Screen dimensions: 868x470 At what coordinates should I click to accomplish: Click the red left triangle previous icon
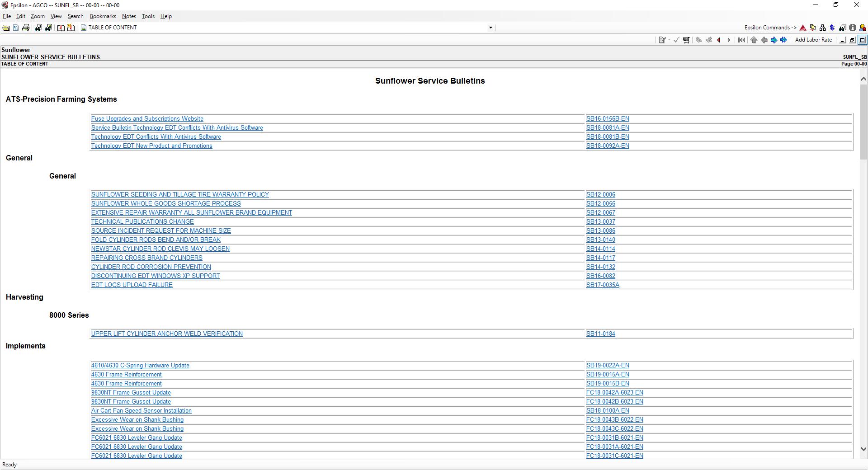[x=719, y=40]
